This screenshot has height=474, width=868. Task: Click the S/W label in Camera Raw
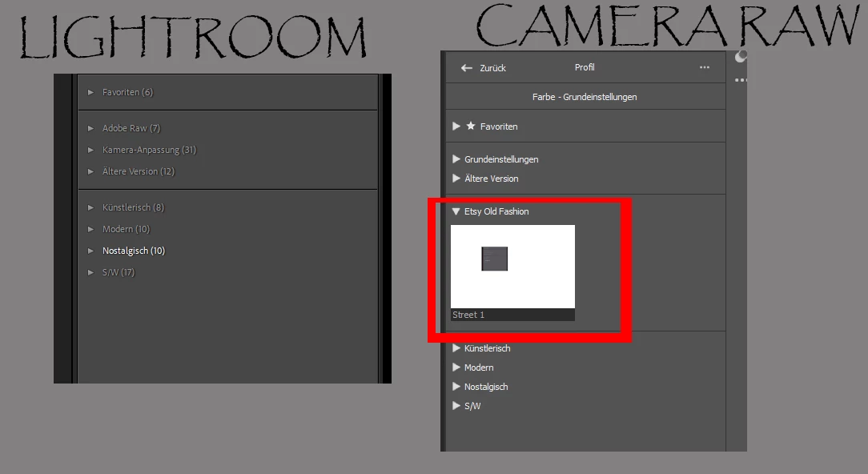(472, 406)
